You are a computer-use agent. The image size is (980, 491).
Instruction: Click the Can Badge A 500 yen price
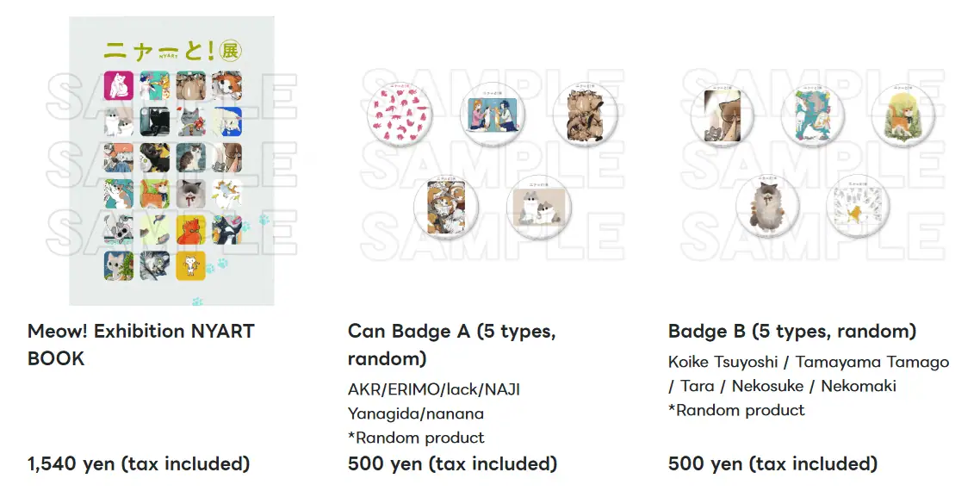(x=452, y=464)
